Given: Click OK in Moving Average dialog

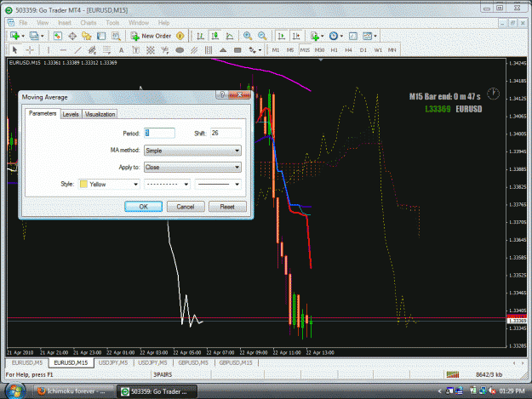Looking at the screenshot, I should coord(143,207).
